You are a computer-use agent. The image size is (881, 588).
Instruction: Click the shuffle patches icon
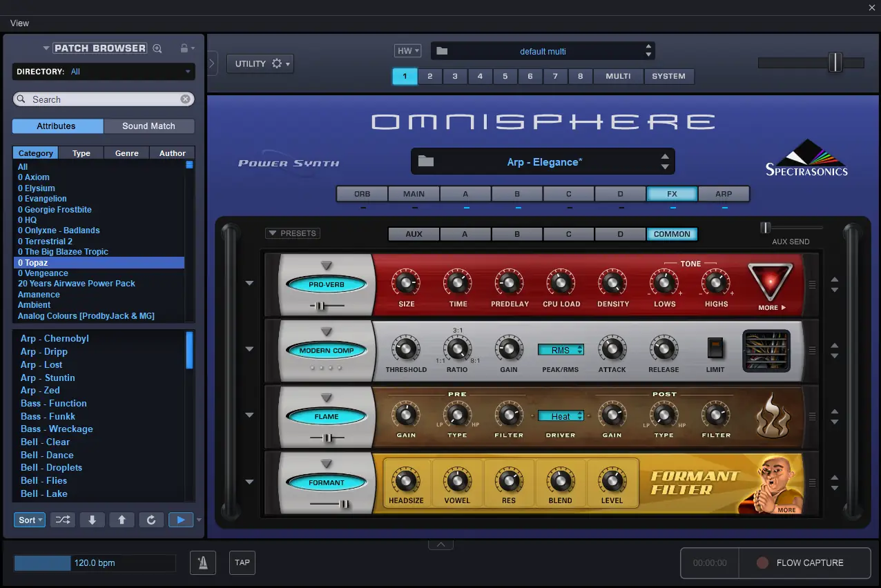tap(63, 520)
